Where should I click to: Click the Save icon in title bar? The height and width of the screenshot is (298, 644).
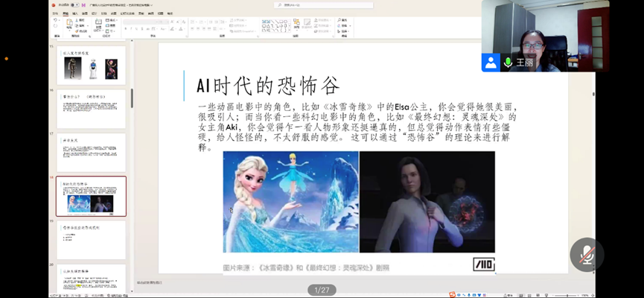click(84, 4)
